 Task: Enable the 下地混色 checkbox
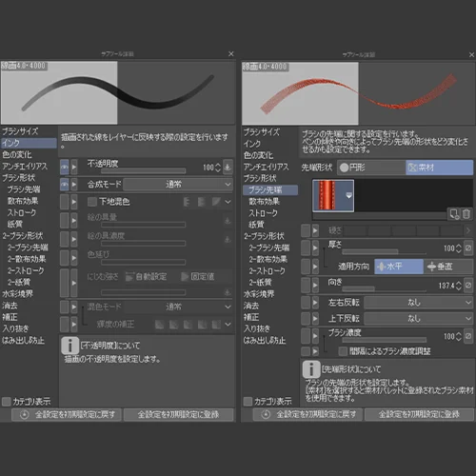pyautogui.click(x=92, y=202)
